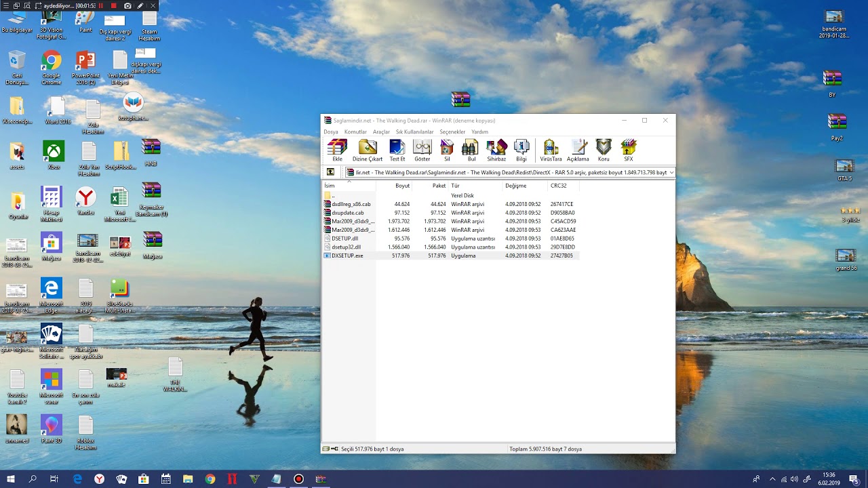
Task: Click the GTA 5 desktop icon
Action: click(x=844, y=170)
